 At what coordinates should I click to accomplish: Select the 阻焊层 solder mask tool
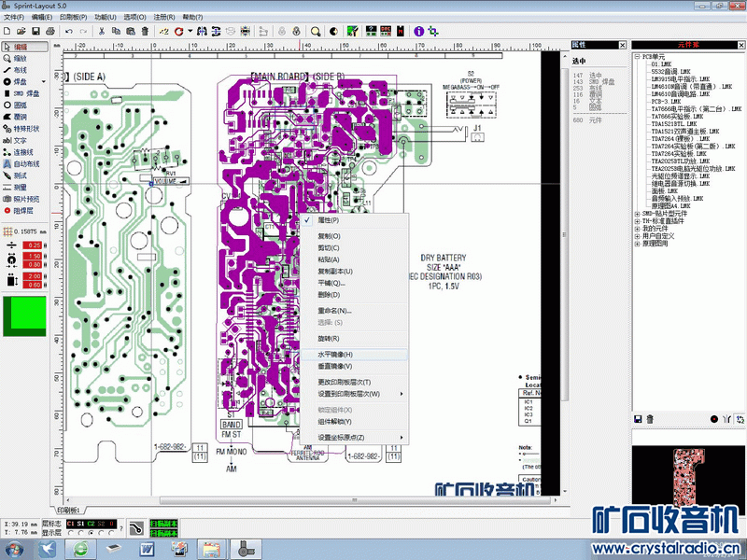point(25,211)
